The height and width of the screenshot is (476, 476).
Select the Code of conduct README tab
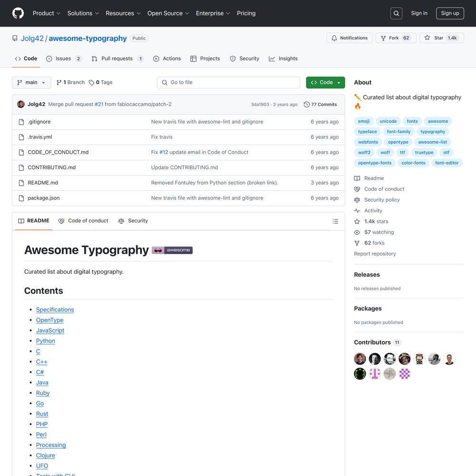(x=83, y=221)
